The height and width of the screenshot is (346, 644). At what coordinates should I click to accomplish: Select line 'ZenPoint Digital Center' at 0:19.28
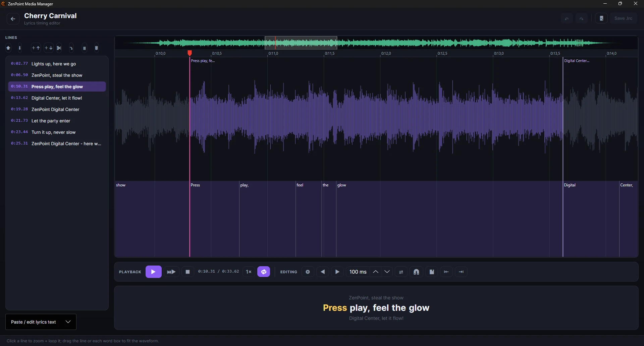[x=57, y=109]
